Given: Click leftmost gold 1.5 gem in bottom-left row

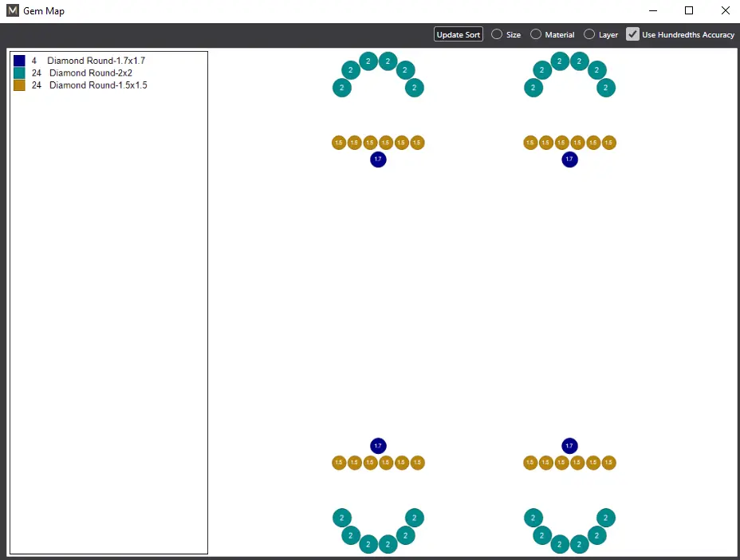Looking at the screenshot, I should pos(339,463).
